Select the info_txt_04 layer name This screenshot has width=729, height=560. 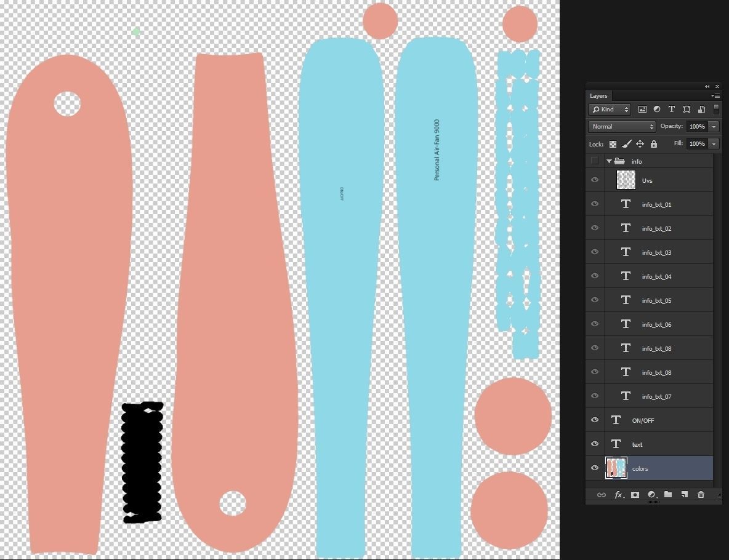(656, 276)
